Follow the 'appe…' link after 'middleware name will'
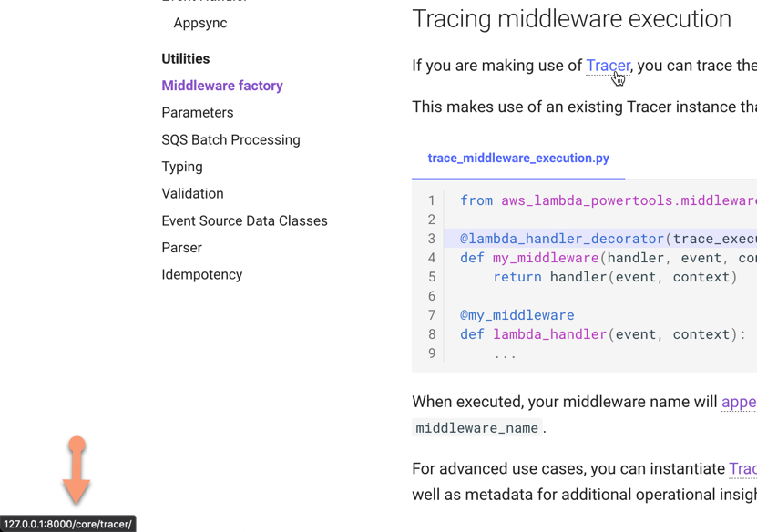The image size is (757, 532). point(739,402)
